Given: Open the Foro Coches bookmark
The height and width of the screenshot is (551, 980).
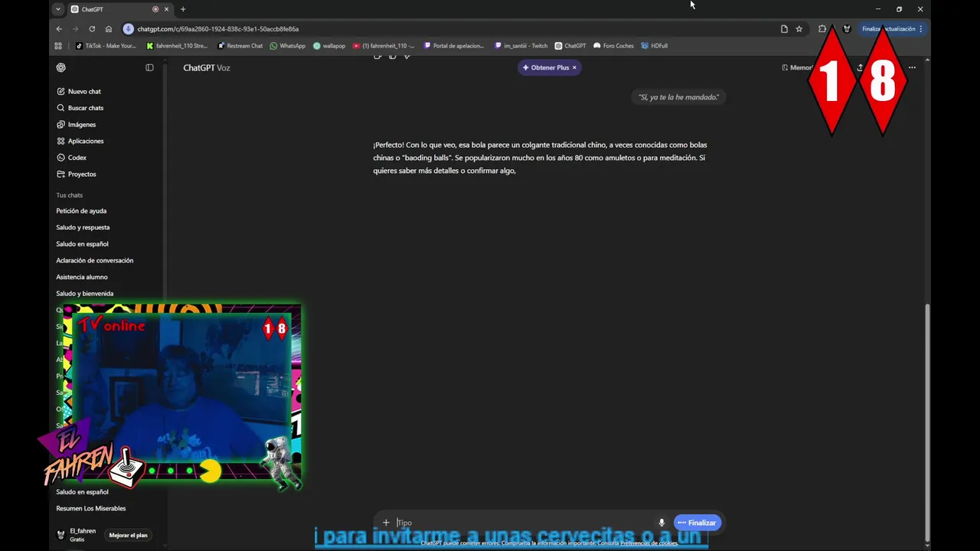Looking at the screenshot, I should click(x=614, y=46).
